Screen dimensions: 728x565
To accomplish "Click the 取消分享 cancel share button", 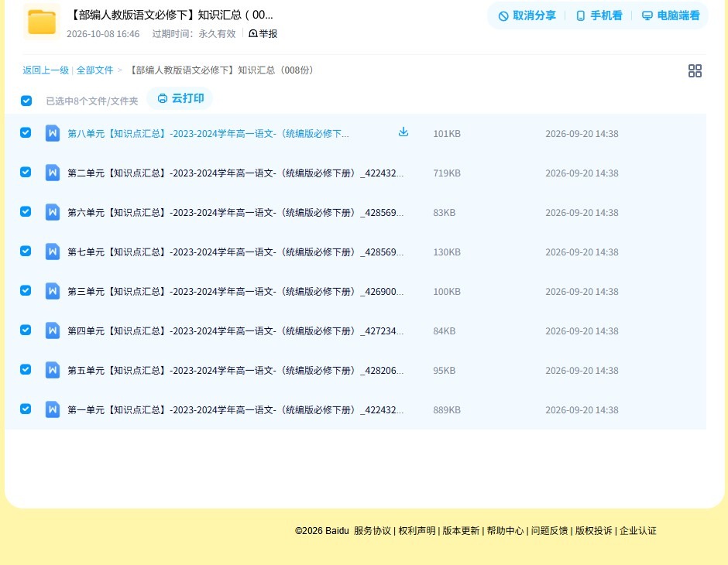I will [527, 15].
